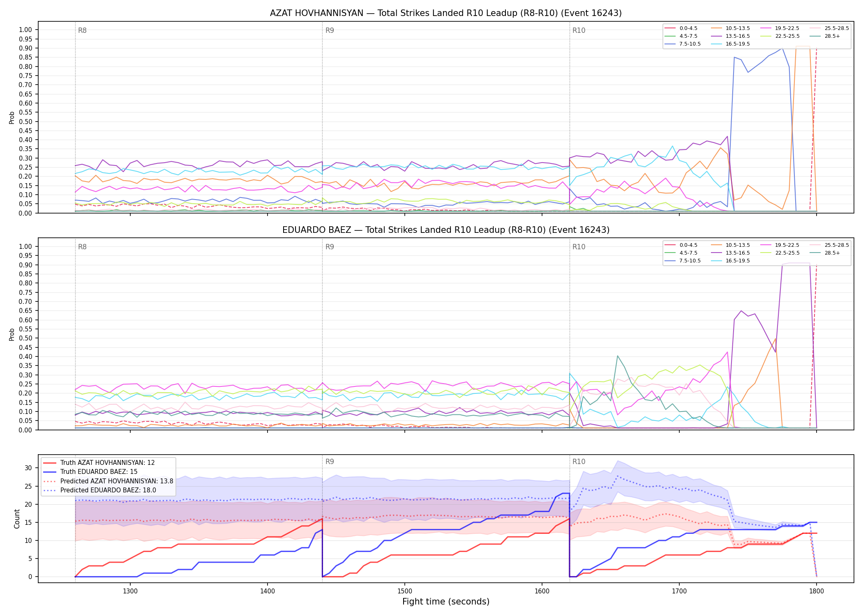Select R9 marker label in Baez chart
The image size is (863, 616).
[x=330, y=247]
